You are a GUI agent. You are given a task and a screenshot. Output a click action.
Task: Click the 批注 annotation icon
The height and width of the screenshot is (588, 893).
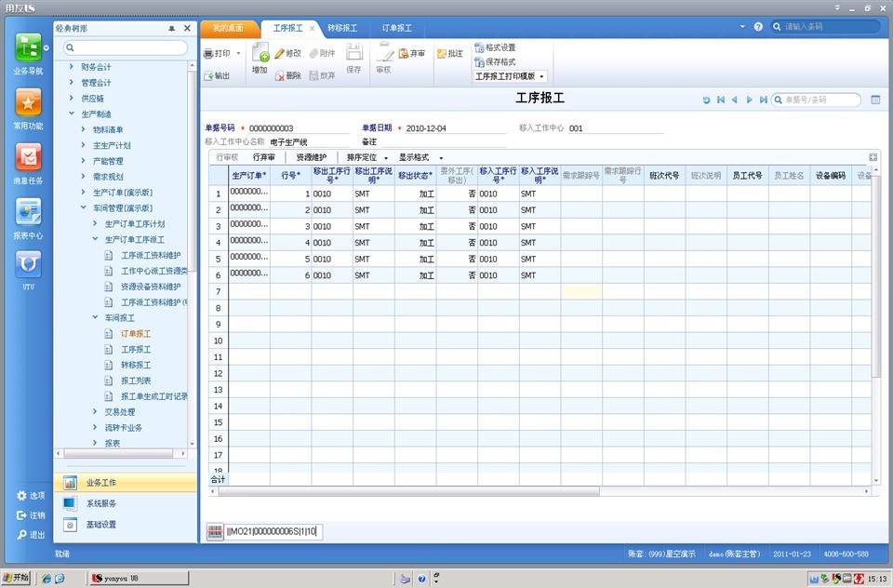tap(442, 54)
